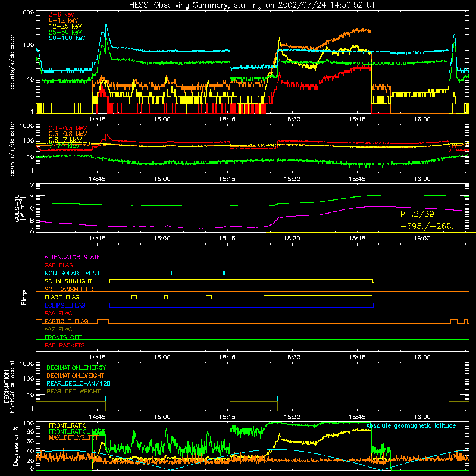The image size is (476, 476).
Task: Click the DECIMATION_ENERGY legend label
Action: tap(76, 368)
